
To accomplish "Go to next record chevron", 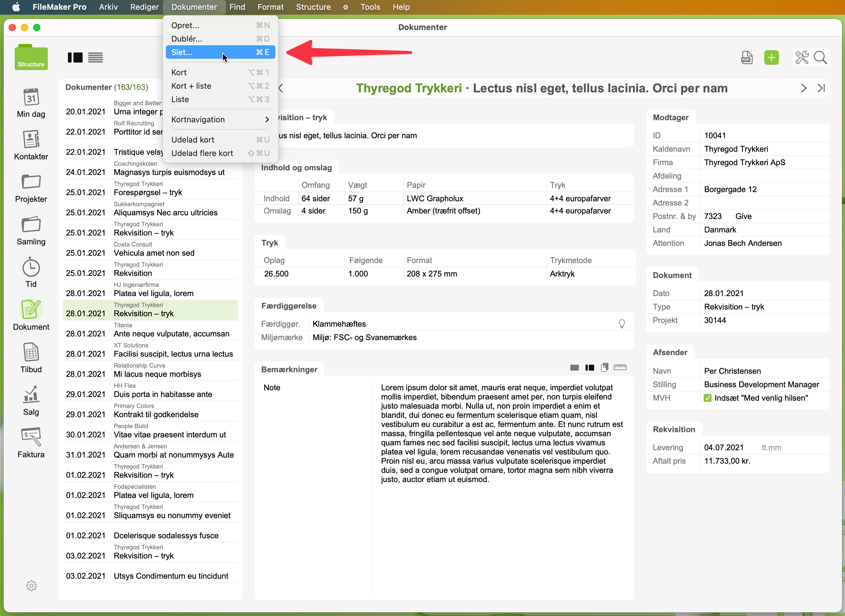I will [804, 88].
